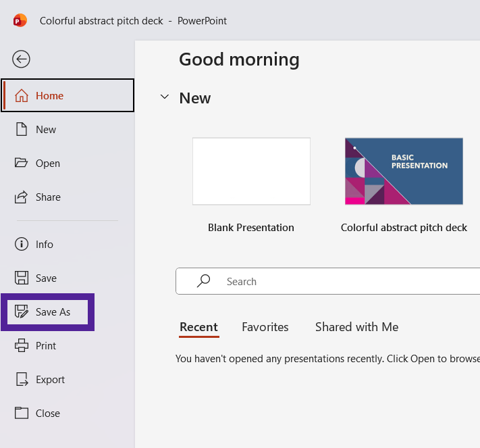This screenshot has width=480, height=448.
Task: Click the PowerPoint logo in the title bar
Action: (x=20, y=20)
